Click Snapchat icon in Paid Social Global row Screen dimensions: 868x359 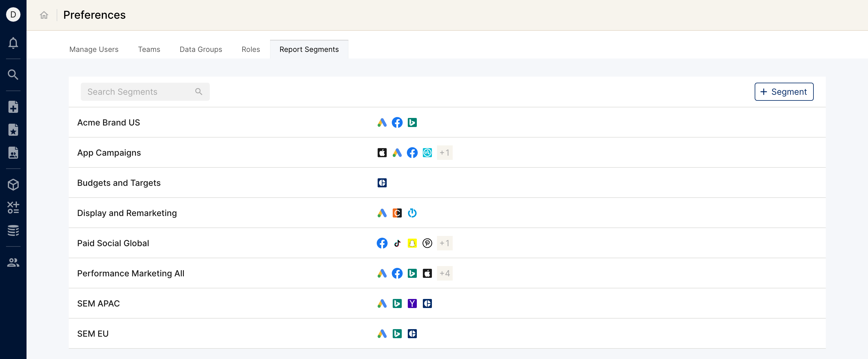[412, 243]
